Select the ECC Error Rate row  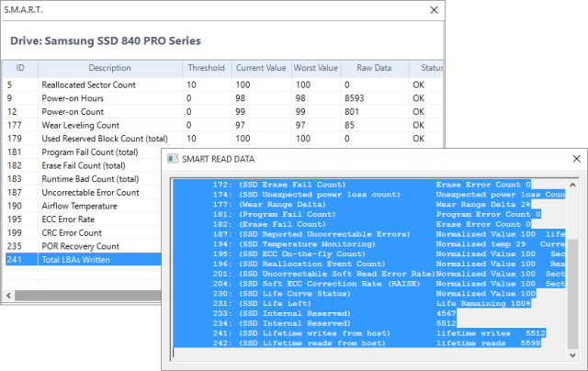pos(83,219)
